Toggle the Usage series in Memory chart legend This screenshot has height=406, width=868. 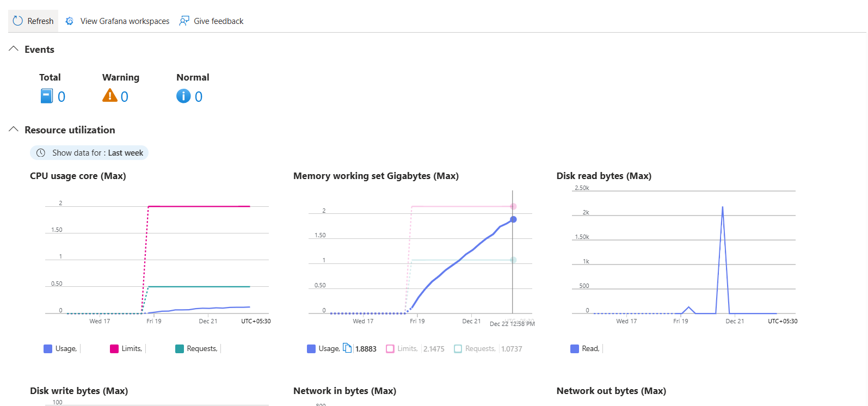[x=324, y=349]
